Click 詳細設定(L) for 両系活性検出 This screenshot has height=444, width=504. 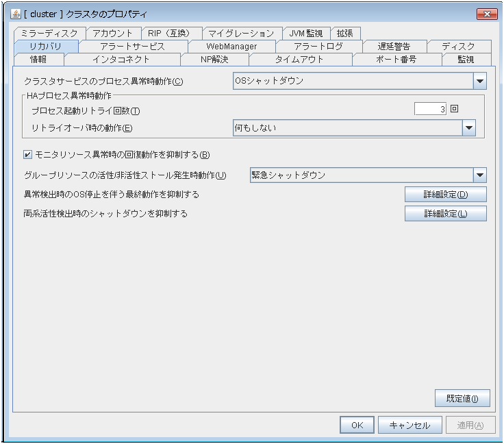pos(445,214)
